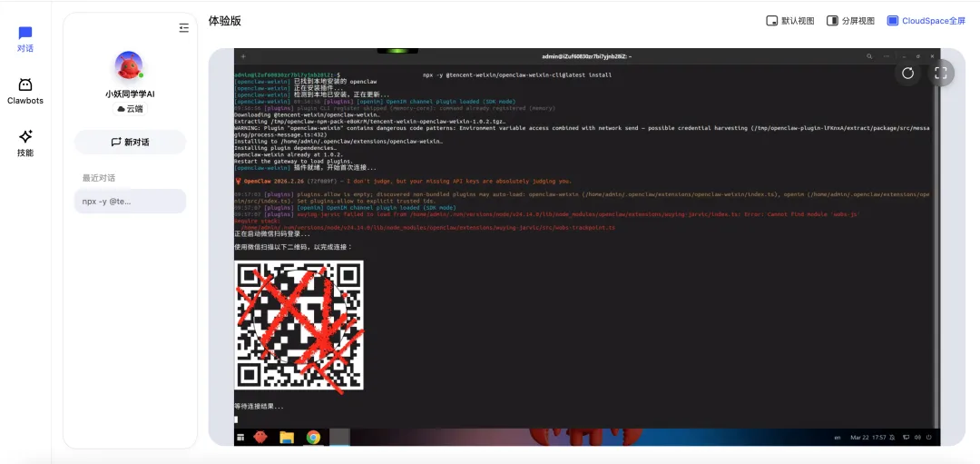Click the OpenClaw 2026.2.26 version line
Viewport: 980px width, 464px height.
403,182
